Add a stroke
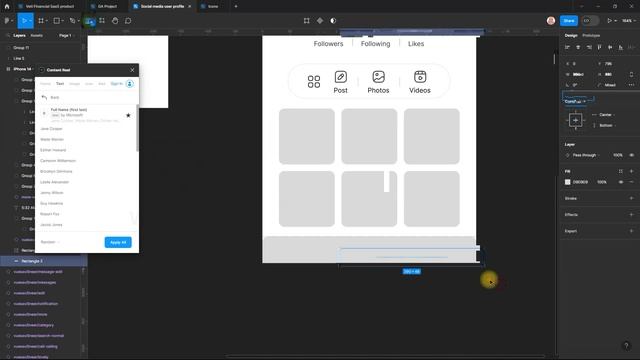The height and width of the screenshot is (360, 640). [631, 198]
